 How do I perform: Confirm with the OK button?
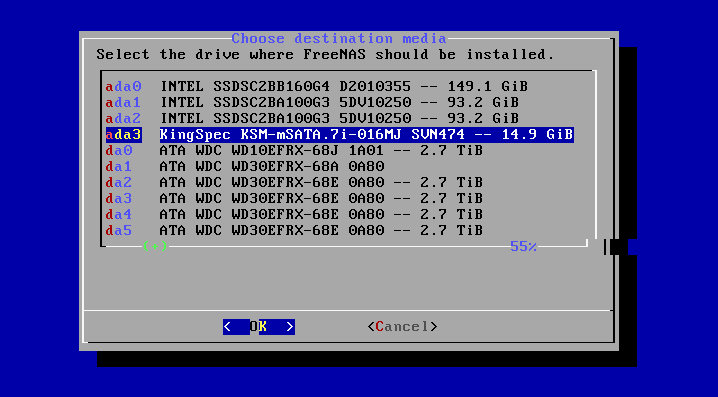point(259,327)
